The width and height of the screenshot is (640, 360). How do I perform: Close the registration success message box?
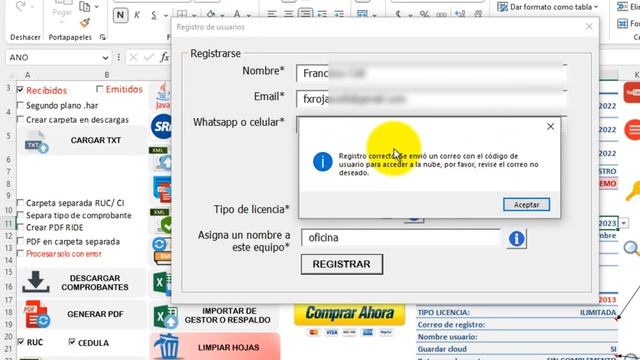point(550,127)
